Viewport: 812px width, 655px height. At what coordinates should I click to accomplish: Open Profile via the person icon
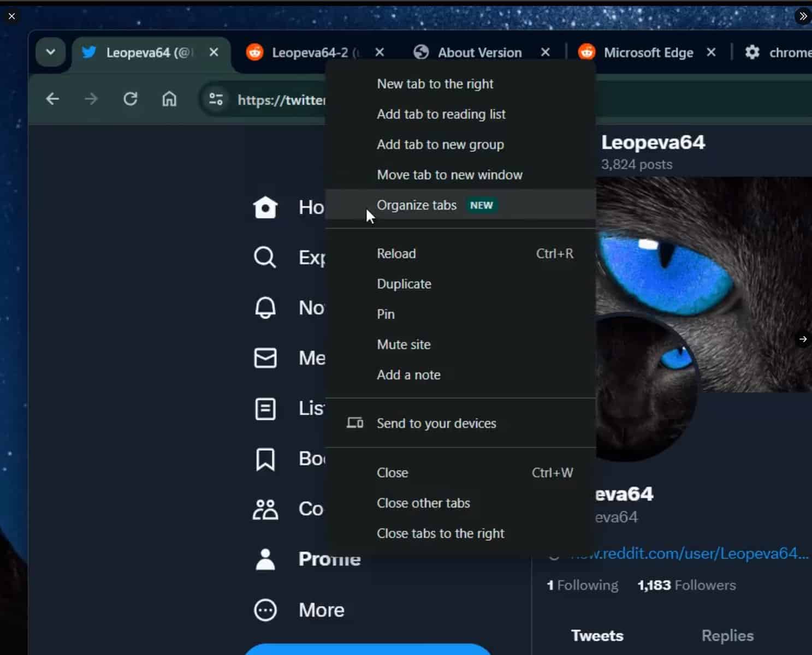[265, 559]
